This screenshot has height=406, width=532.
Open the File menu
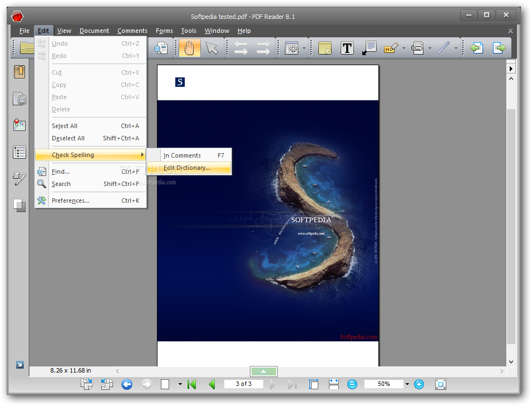(24, 31)
